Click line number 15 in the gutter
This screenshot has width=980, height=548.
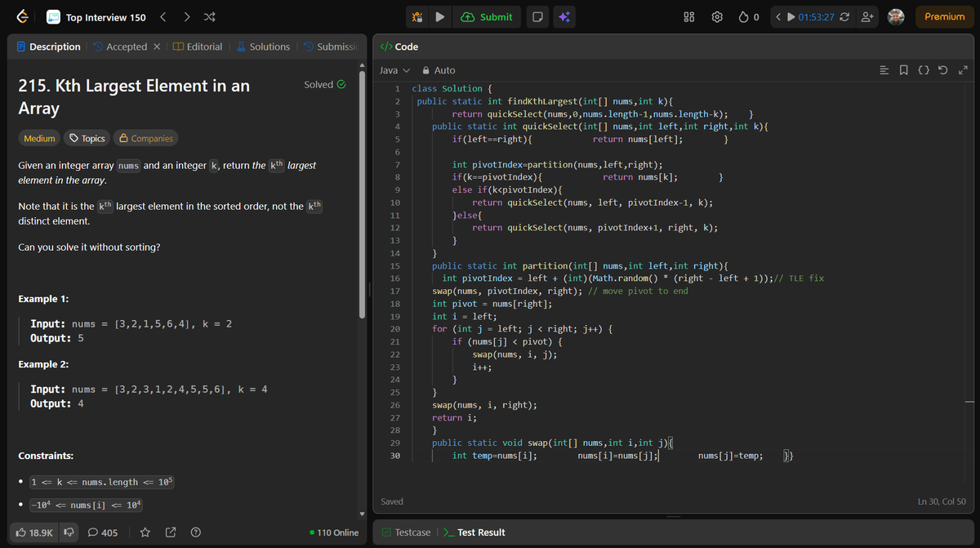click(x=395, y=265)
